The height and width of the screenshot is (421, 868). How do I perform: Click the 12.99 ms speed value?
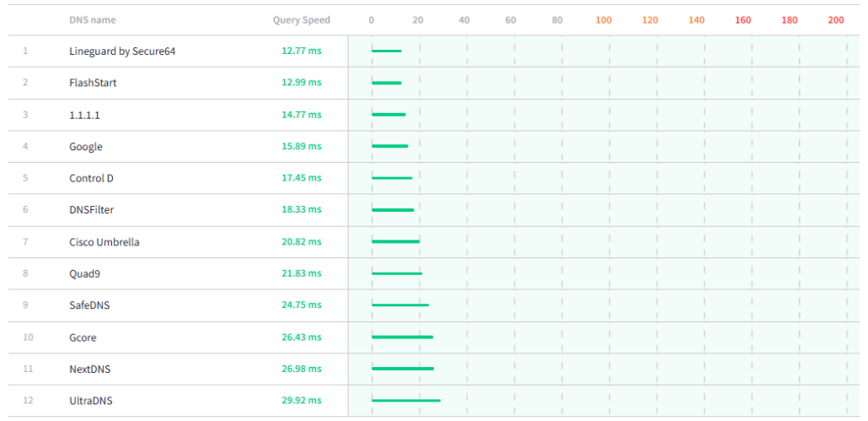pyautogui.click(x=301, y=83)
